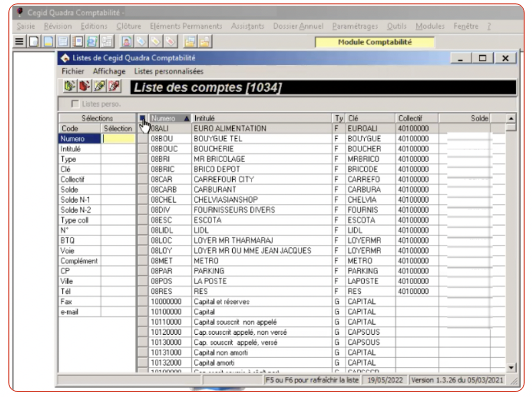Viewport: 532px width, 397px height.
Task: Click the Collectif column header
Action: coord(416,118)
